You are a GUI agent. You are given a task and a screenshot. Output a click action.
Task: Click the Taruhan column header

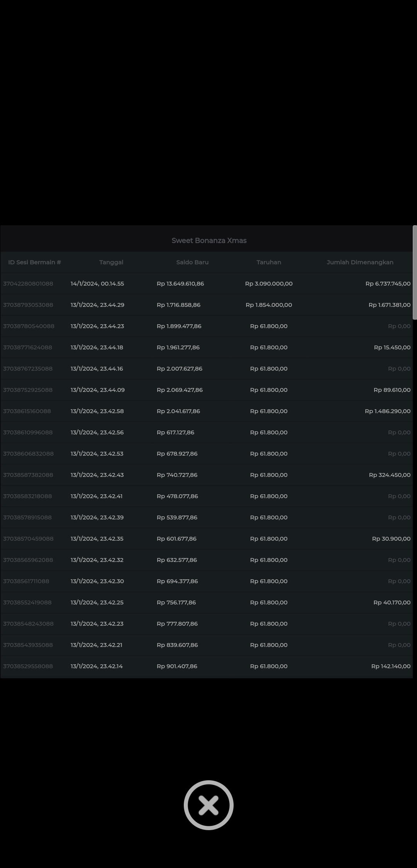pyautogui.click(x=269, y=262)
